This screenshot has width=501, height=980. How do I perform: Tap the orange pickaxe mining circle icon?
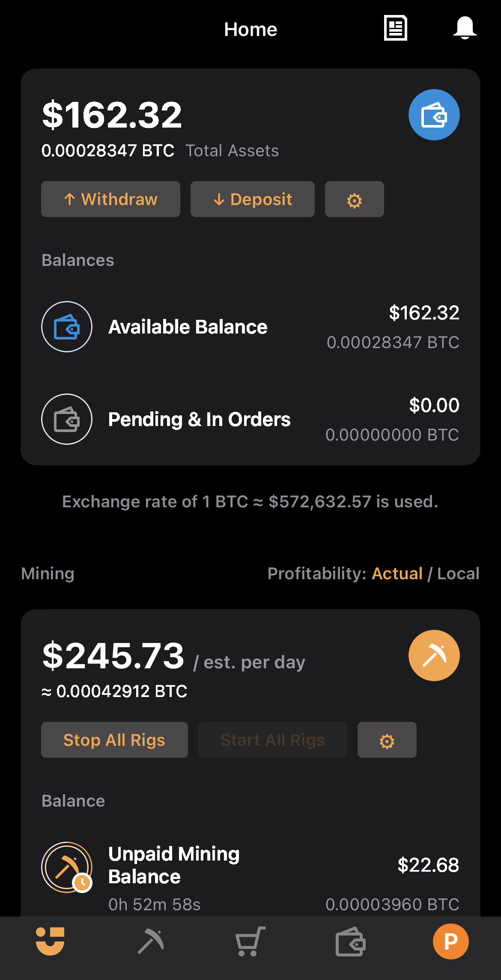[434, 655]
